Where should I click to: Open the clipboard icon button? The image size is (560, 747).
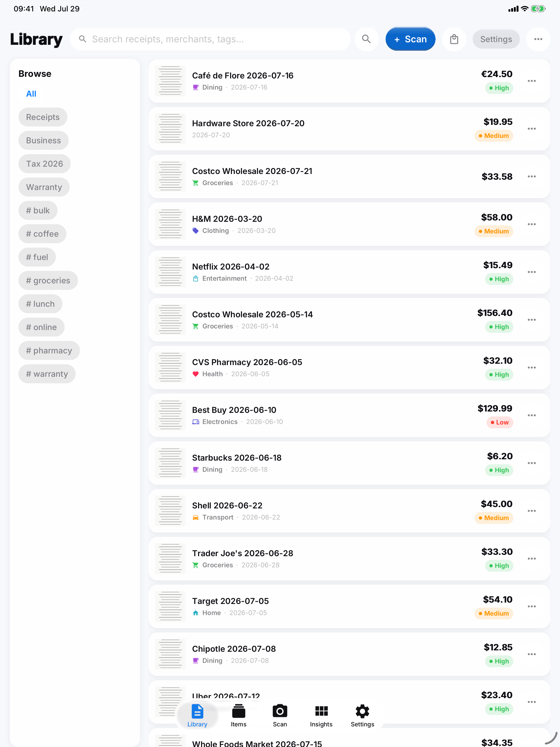point(454,39)
